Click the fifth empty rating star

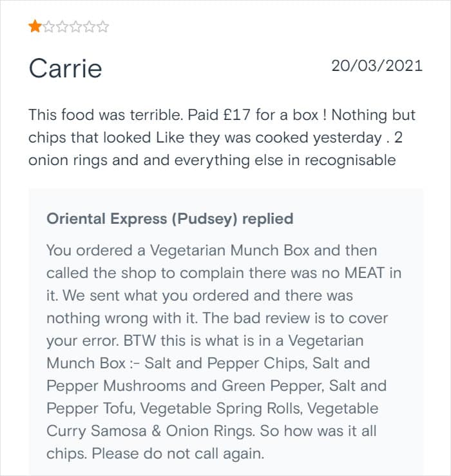click(x=90, y=26)
